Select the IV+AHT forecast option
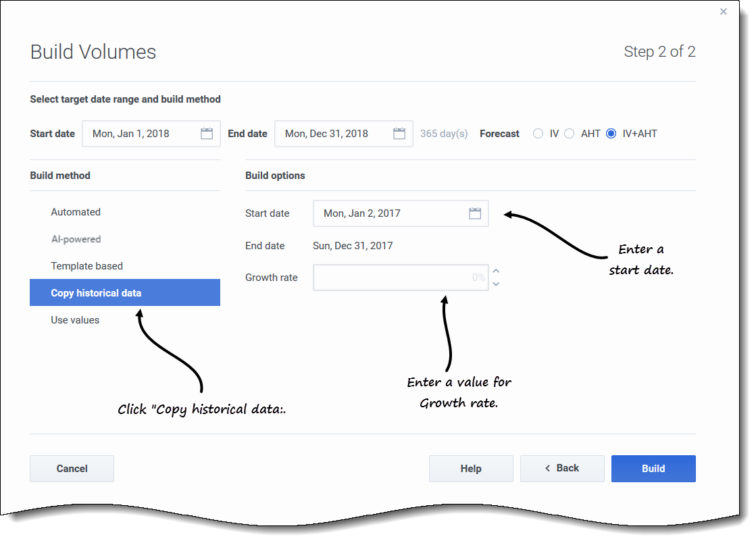The image size is (756, 543). [611, 134]
